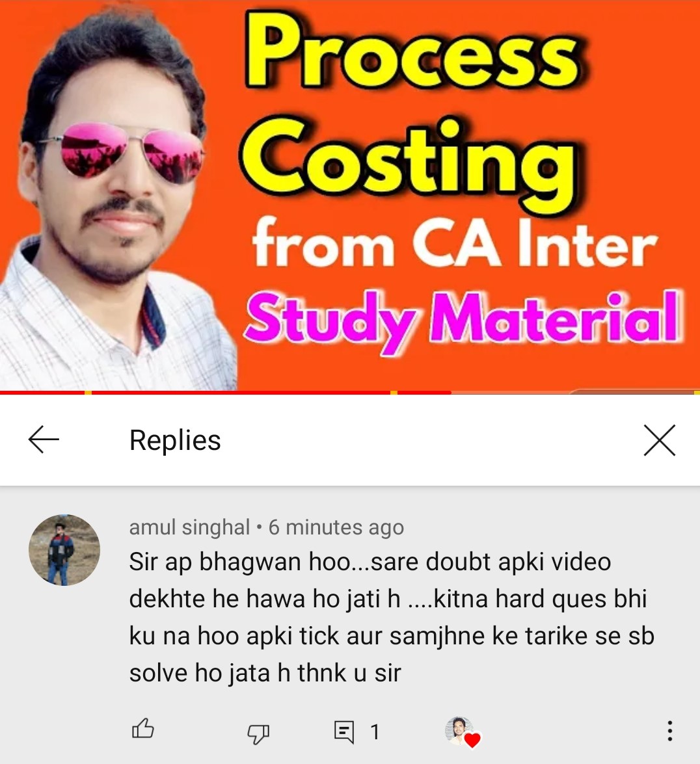Viewport: 700px width, 764px height.
Task: Like amul singhal's comment
Action: click(143, 730)
